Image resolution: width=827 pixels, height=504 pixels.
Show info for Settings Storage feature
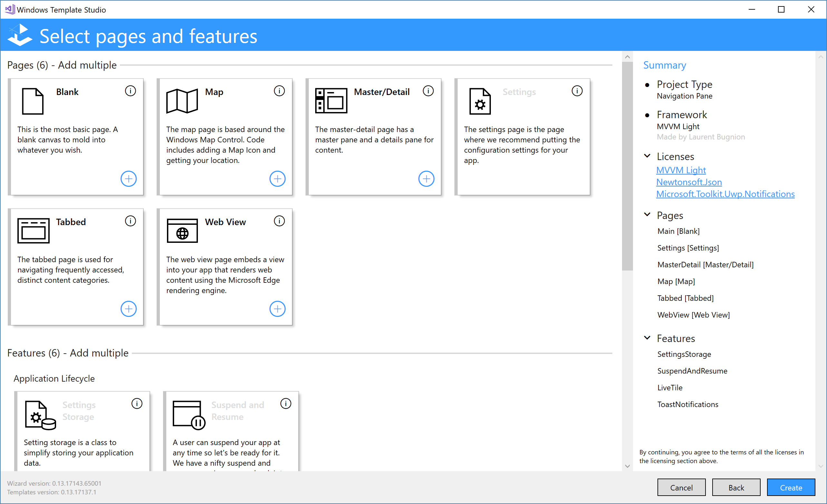point(137,404)
